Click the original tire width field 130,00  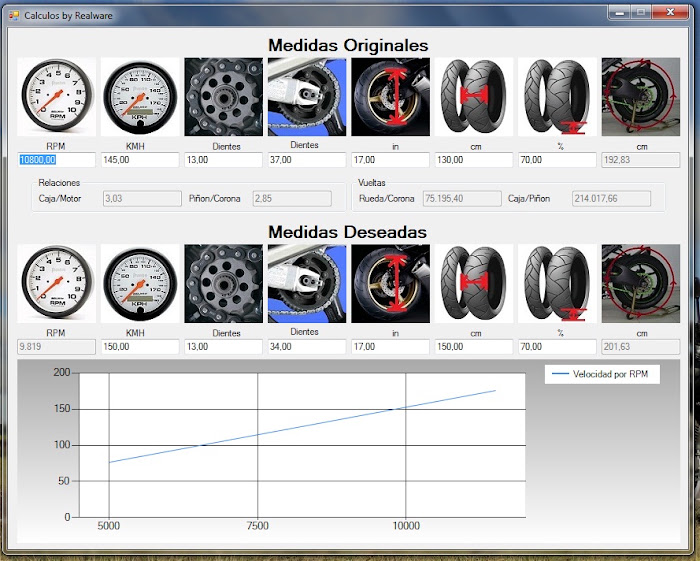(x=474, y=160)
